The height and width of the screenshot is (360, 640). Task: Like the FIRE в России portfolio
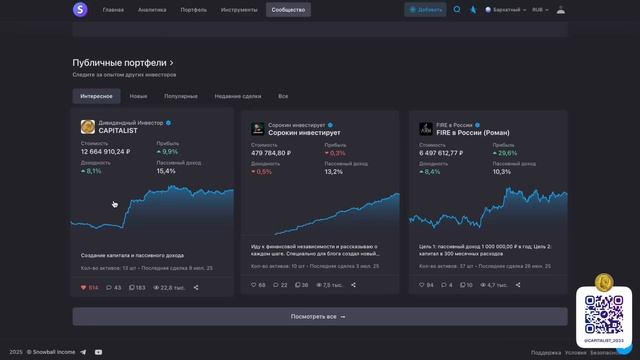(422, 285)
